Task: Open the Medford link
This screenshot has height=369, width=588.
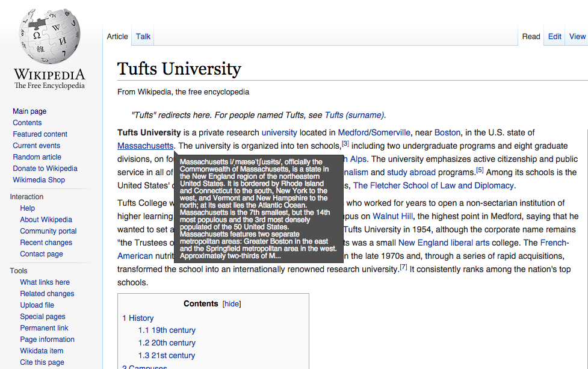Action: click(353, 133)
